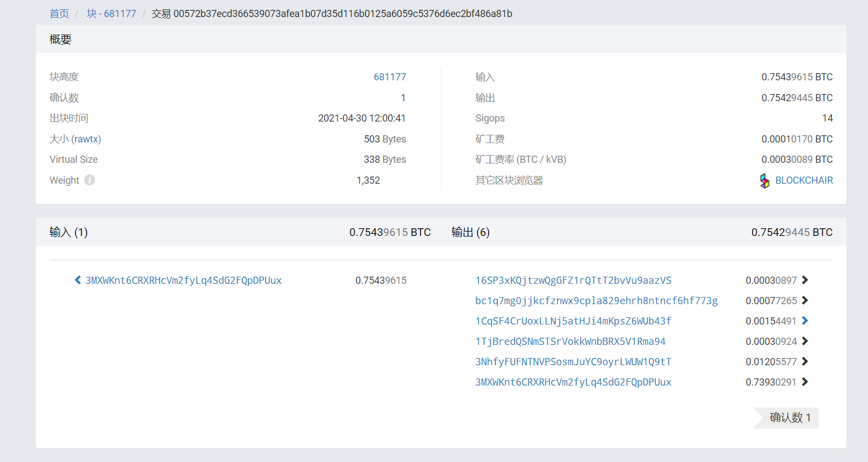Image resolution: width=868 pixels, height=462 pixels.
Task: Open input address 3MXWKnt6CRXRHcVm2fyLq4SdG2FQpDPUux
Action: [184, 280]
